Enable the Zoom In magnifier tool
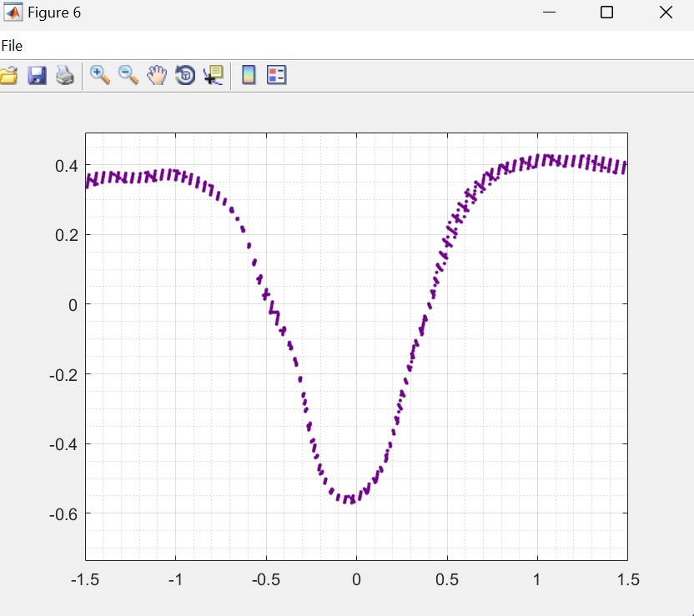Screen dimensions: 694x616 point(100,75)
